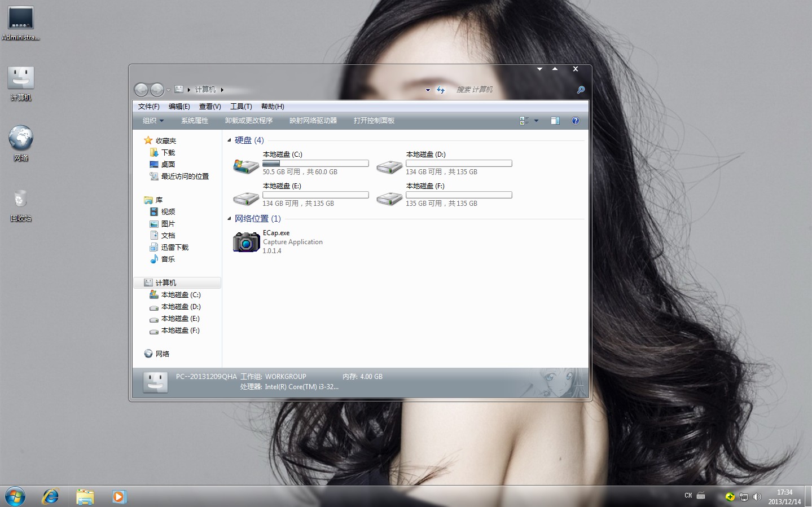Click the Forward navigation arrow button

click(x=157, y=90)
